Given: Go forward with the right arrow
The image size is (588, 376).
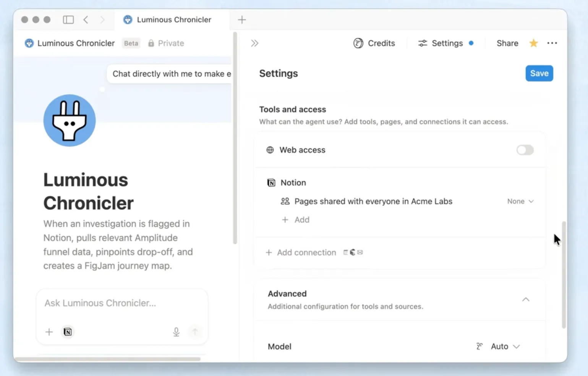Looking at the screenshot, I should (x=102, y=19).
